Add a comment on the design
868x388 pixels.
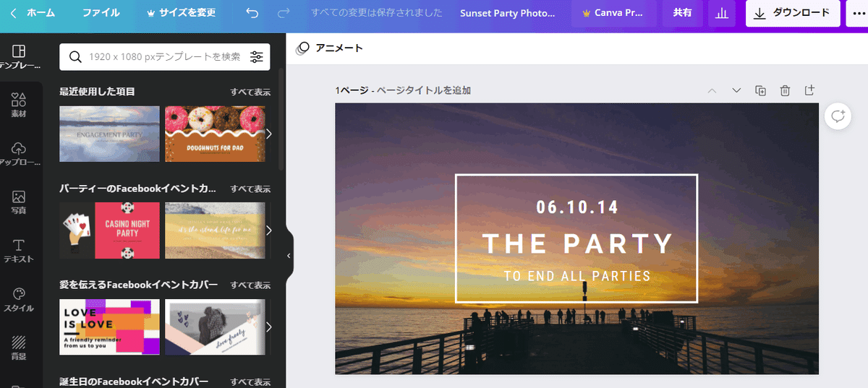coord(838,116)
